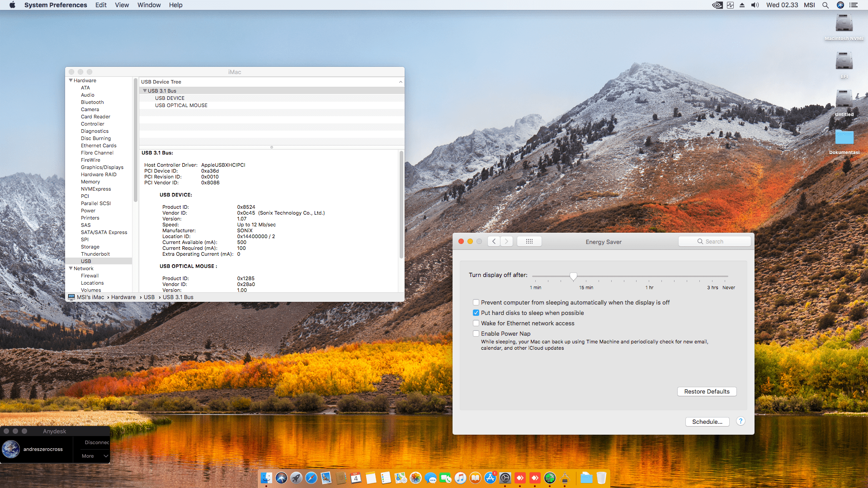Click the back navigation arrow in Energy Saver
Viewport: 868px width, 488px height.
click(x=494, y=241)
